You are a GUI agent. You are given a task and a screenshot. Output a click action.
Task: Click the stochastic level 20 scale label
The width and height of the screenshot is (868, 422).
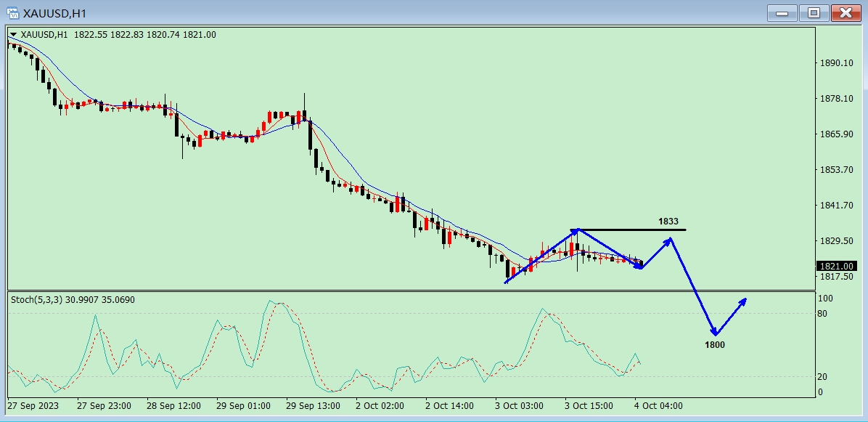point(822,377)
